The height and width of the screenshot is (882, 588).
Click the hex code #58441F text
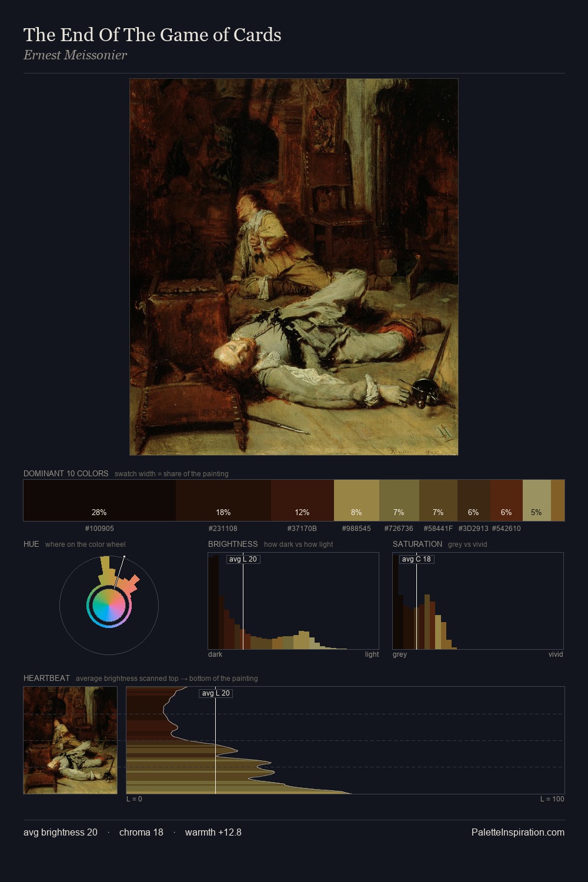click(438, 529)
